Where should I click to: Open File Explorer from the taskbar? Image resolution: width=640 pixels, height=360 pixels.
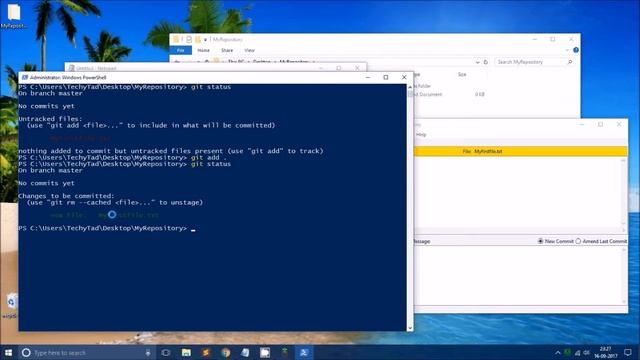(186, 353)
